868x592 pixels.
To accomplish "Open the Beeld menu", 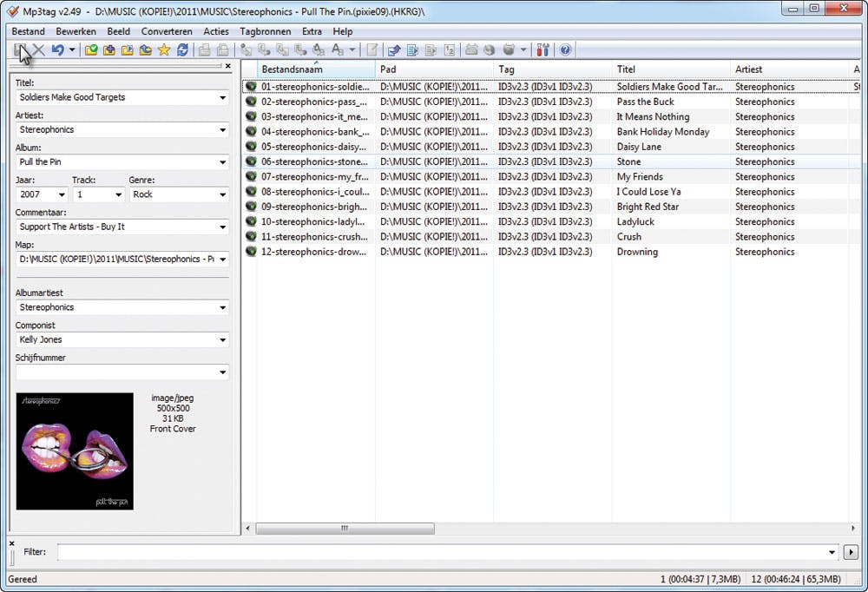I will (x=118, y=31).
